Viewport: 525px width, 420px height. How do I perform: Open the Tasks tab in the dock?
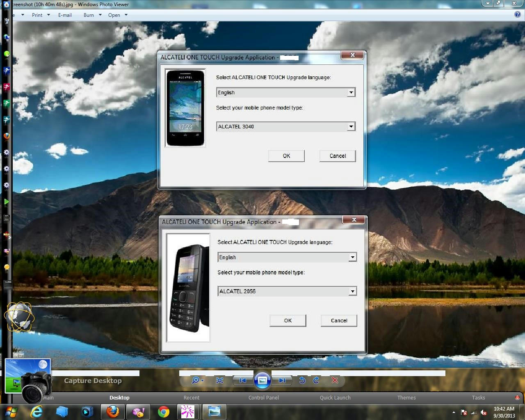pyautogui.click(x=478, y=397)
